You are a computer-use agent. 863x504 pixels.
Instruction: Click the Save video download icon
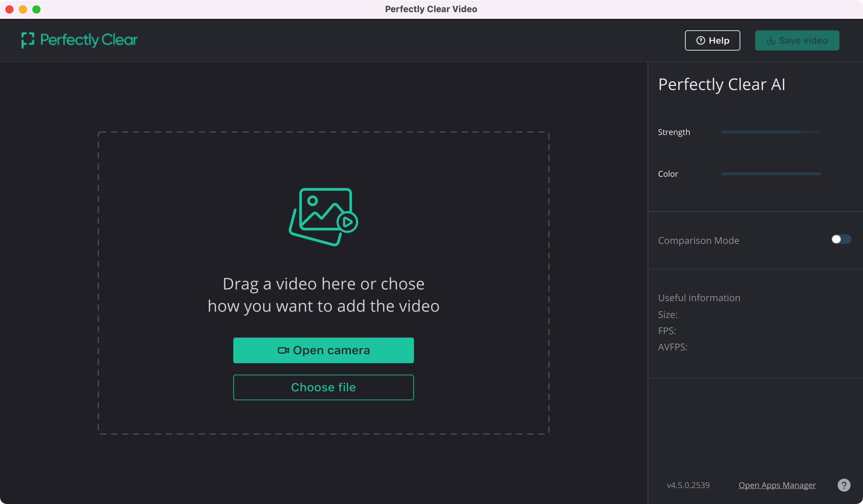[x=770, y=40]
